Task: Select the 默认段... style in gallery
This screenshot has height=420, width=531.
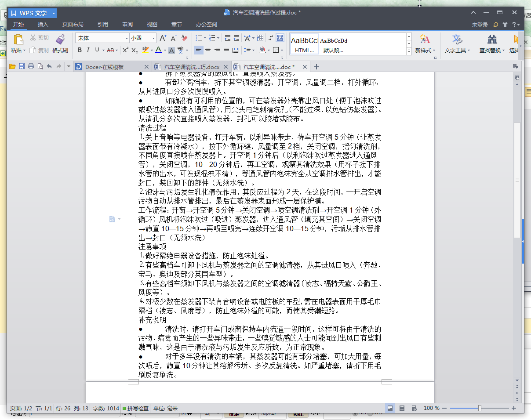Action: coord(334,44)
